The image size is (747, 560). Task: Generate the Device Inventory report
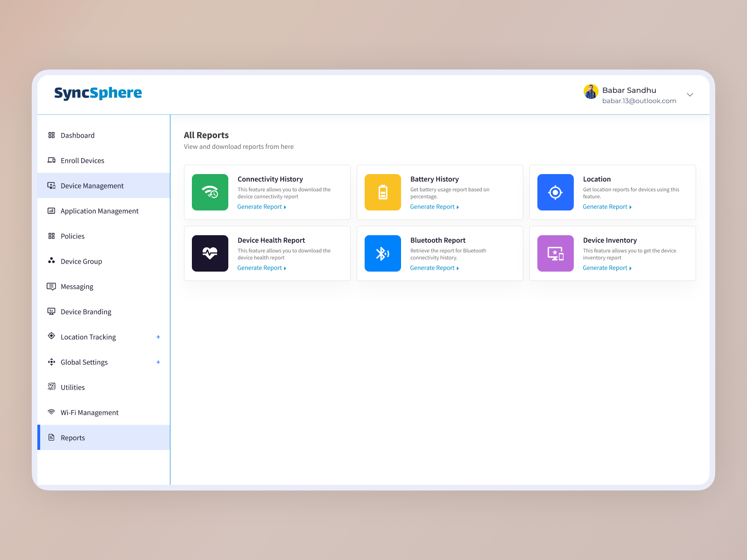[605, 267]
